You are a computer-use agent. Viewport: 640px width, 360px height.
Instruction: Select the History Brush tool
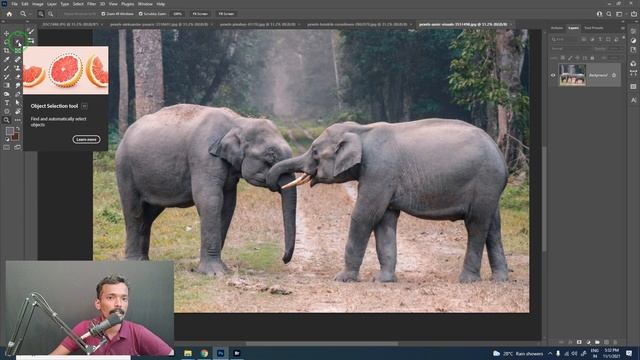click(x=6, y=77)
